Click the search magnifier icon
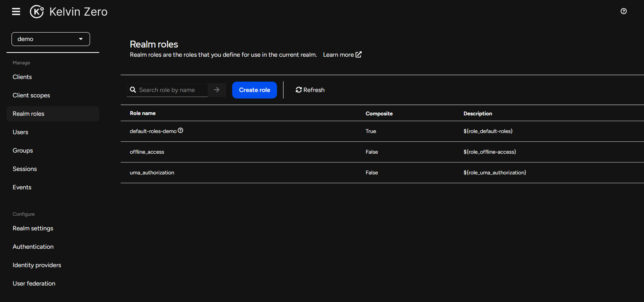 click(x=133, y=90)
